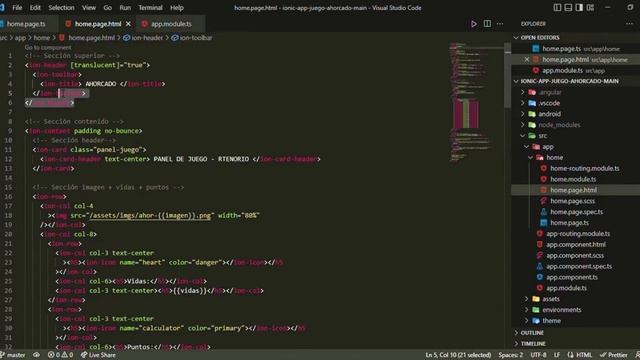Open the File menu
The image size is (640, 360).
(x=17, y=8)
